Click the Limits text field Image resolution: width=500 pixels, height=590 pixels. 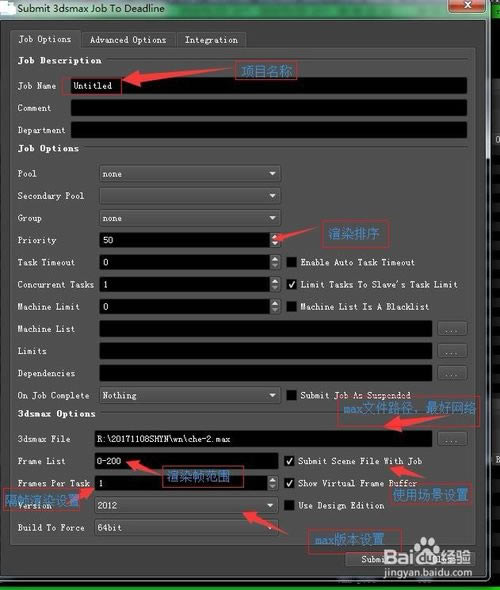click(x=266, y=351)
